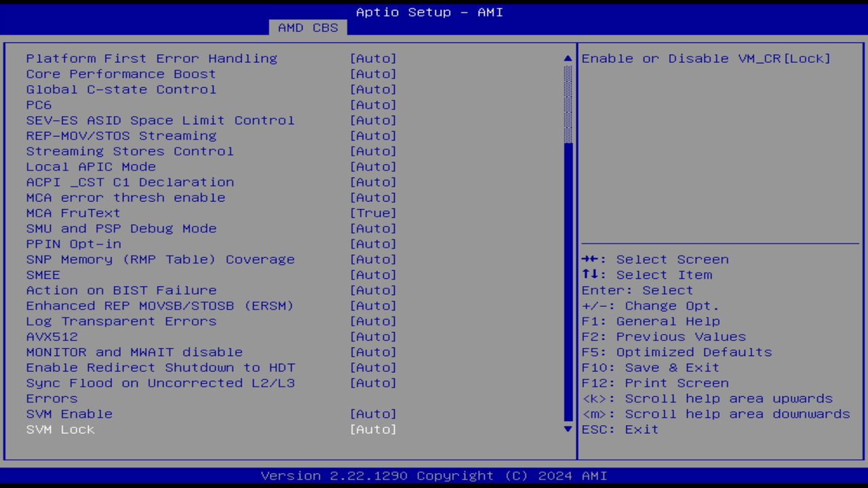This screenshot has width=868, height=488.
Task: Select MCA FruText setting
Action: click(73, 213)
